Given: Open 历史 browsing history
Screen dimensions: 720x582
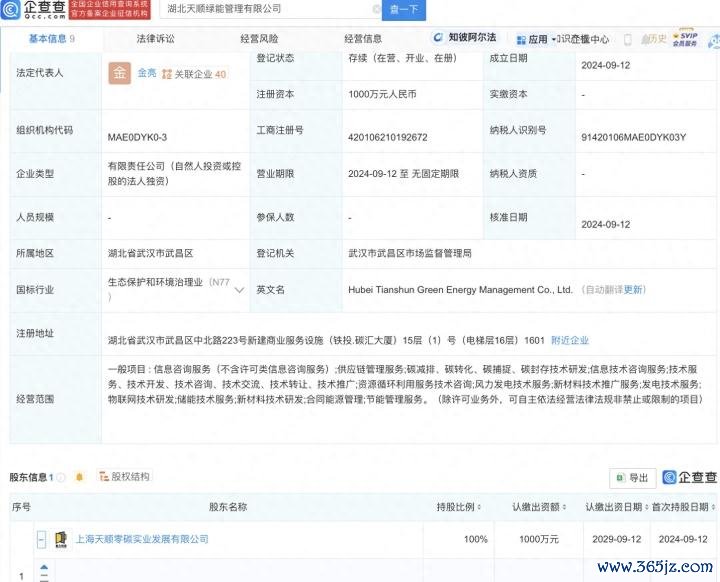Looking at the screenshot, I should pyautogui.click(x=654, y=39).
